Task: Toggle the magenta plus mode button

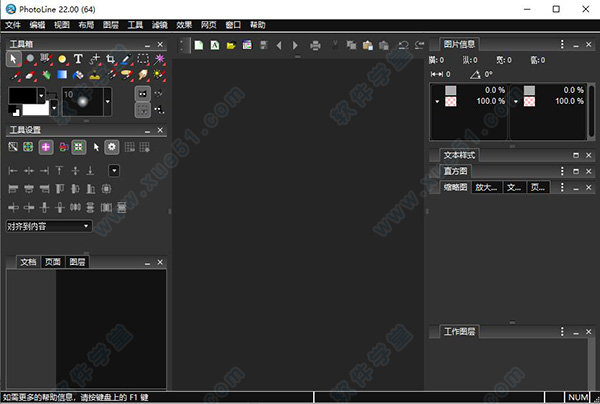Action: tap(46, 147)
